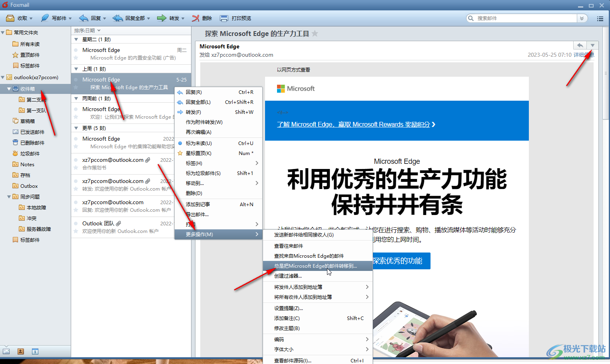610x364 pixels.
Task: Click the 回复全部 reply-all toolbar icon
Action: point(118,18)
